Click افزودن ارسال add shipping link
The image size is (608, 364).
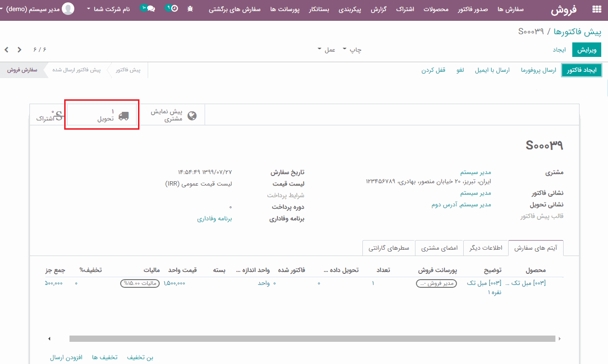point(67,357)
